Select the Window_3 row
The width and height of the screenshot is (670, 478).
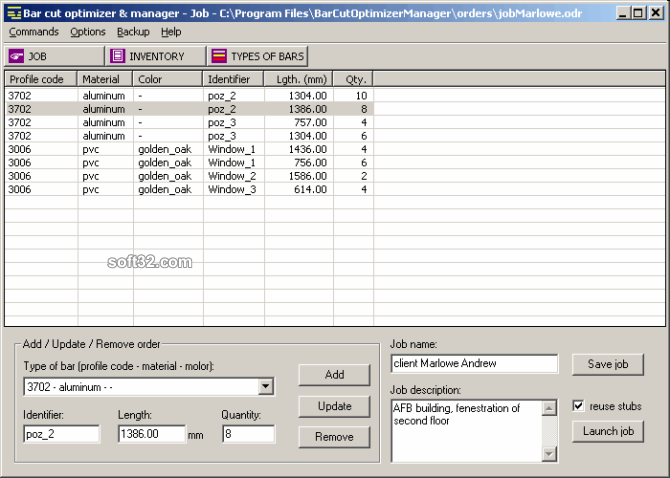pyautogui.click(x=189, y=189)
